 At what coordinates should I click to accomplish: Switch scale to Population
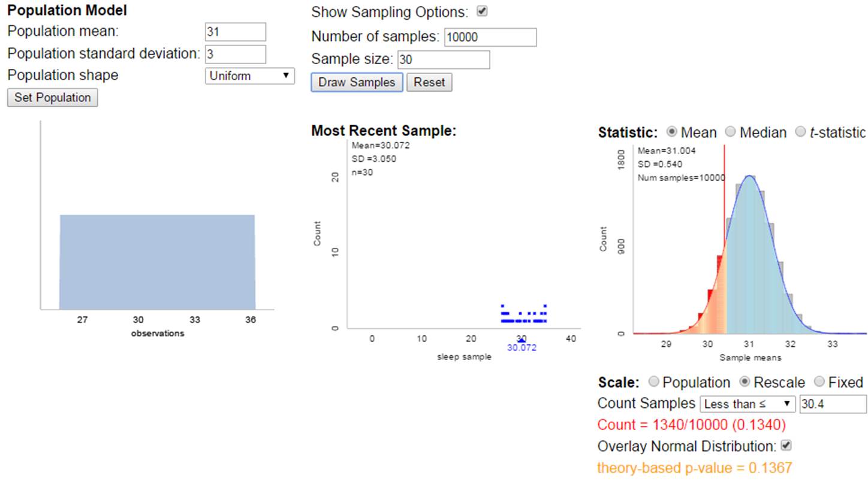tap(653, 382)
